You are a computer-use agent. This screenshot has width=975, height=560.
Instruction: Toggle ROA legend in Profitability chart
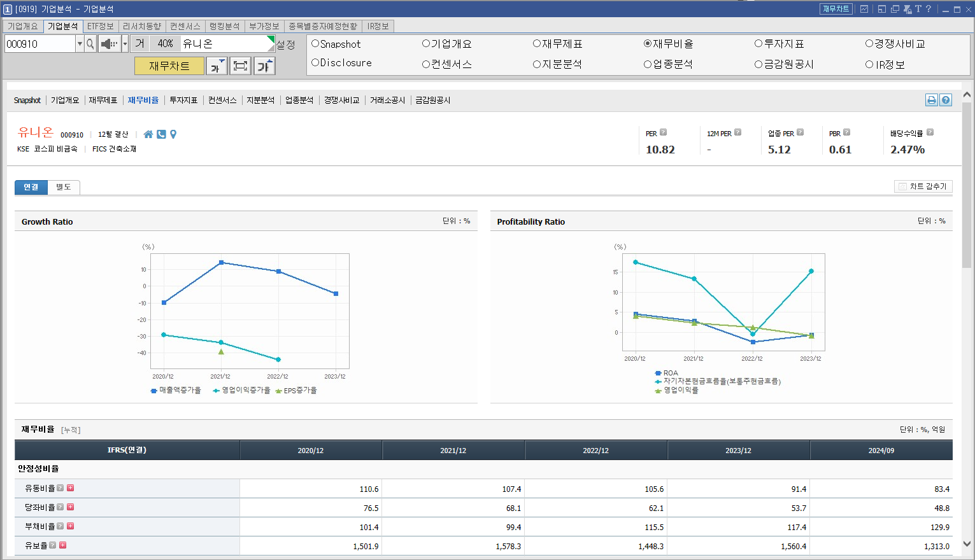667,373
